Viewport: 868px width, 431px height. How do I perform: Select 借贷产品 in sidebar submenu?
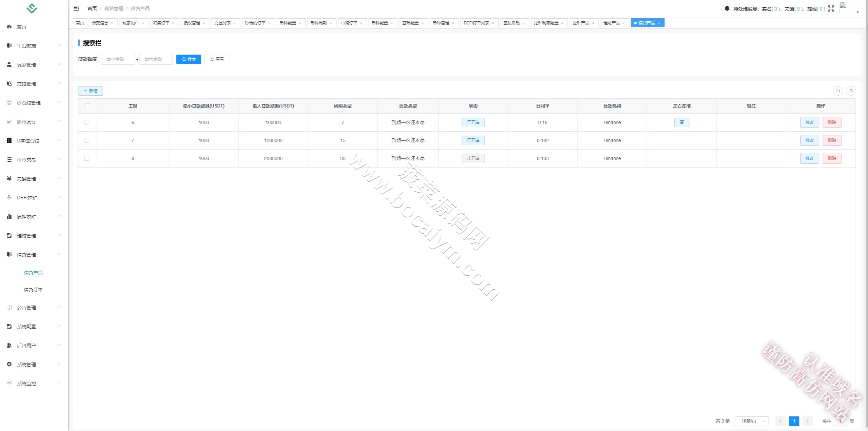click(33, 273)
